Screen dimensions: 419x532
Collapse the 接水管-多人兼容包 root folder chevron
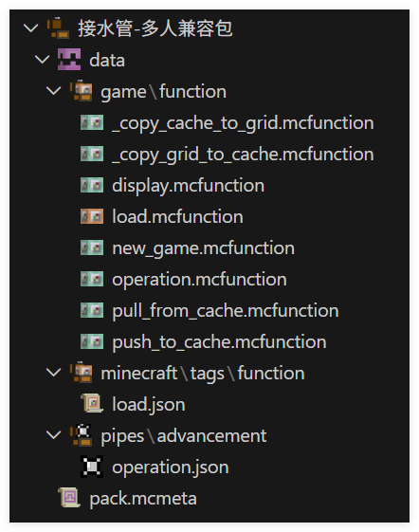point(31,28)
